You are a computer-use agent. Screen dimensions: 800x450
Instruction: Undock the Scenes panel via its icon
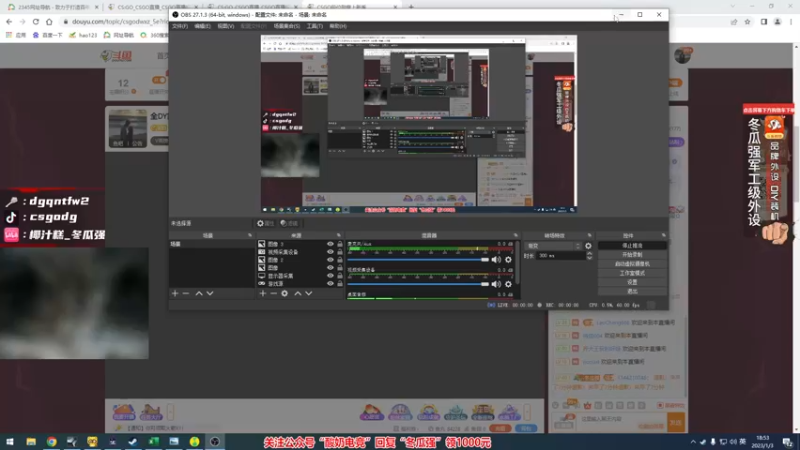point(250,236)
